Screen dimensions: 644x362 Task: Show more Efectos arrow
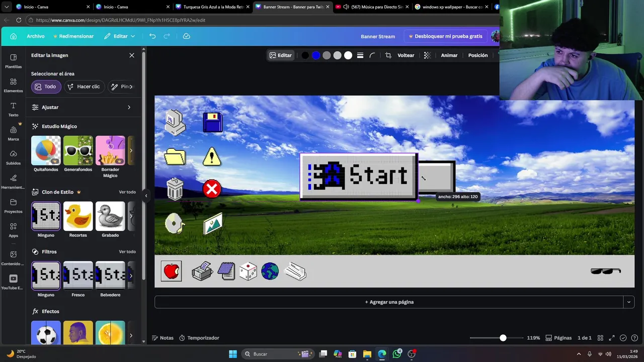[x=131, y=335]
